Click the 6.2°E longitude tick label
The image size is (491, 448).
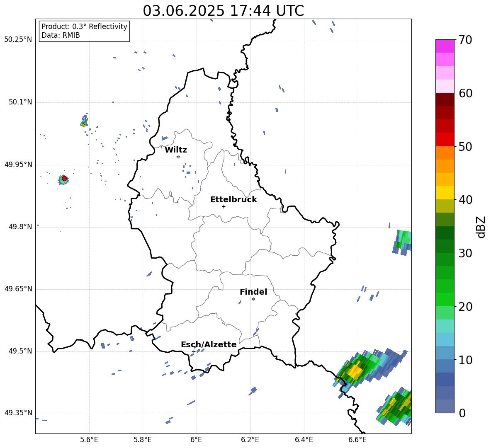(250, 440)
